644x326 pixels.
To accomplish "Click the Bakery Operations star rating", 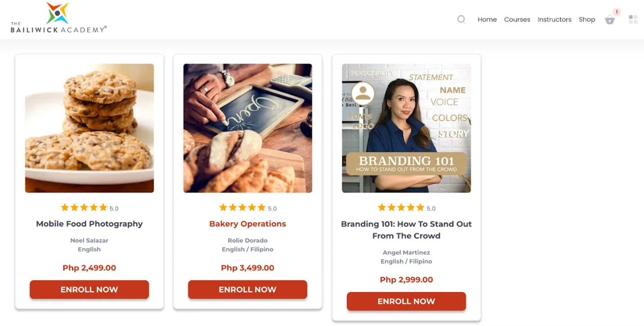I will pyautogui.click(x=248, y=208).
